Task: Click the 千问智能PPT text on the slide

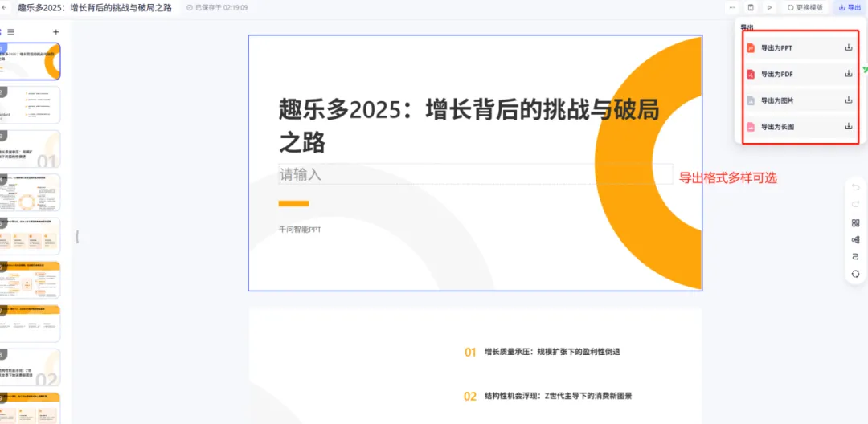Action: click(x=300, y=230)
